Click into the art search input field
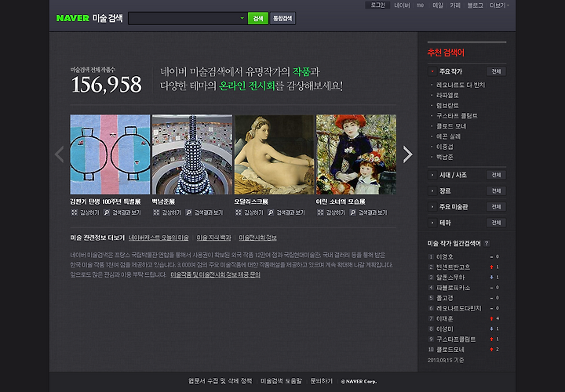Image resolution: width=565 pixels, height=392 pixels. [184, 18]
